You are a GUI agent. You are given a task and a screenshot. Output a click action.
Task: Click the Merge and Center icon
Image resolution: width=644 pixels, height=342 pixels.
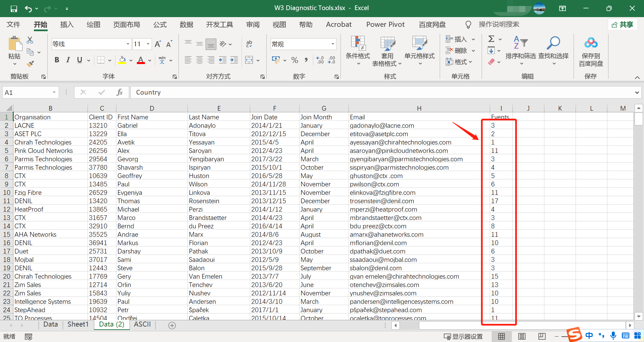coord(249,60)
